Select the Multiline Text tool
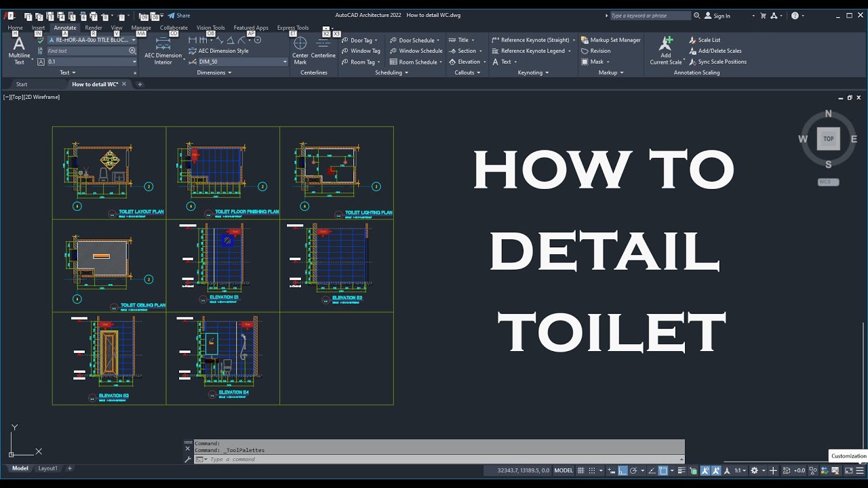 [x=19, y=51]
